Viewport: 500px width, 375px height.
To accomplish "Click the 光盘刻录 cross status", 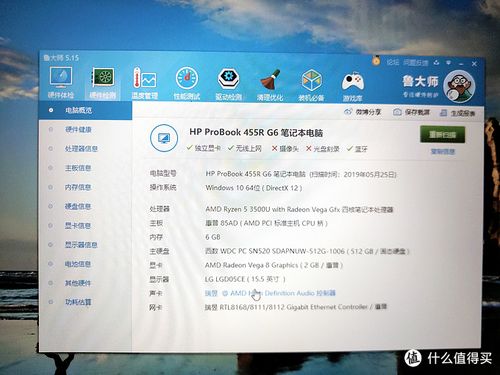I will (x=322, y=149).
